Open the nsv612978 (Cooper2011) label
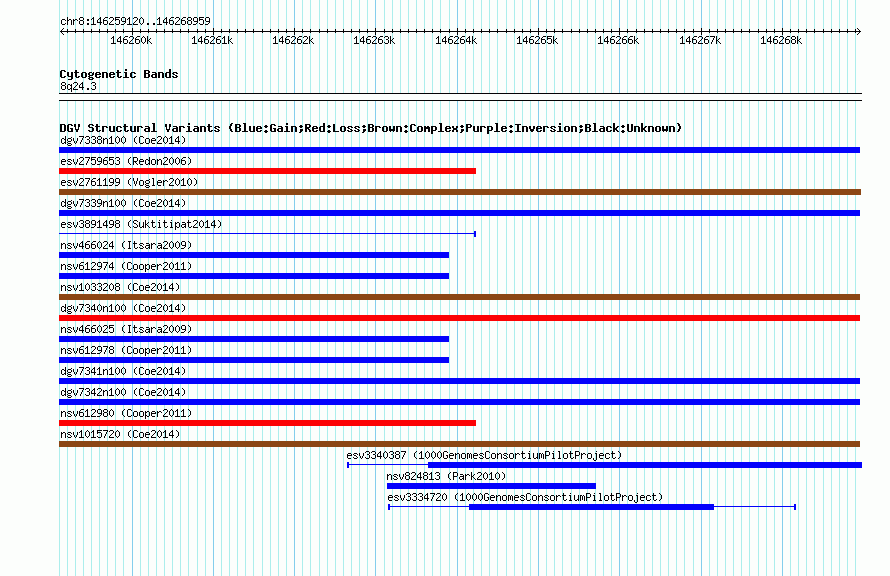 [x=126, y=350]
